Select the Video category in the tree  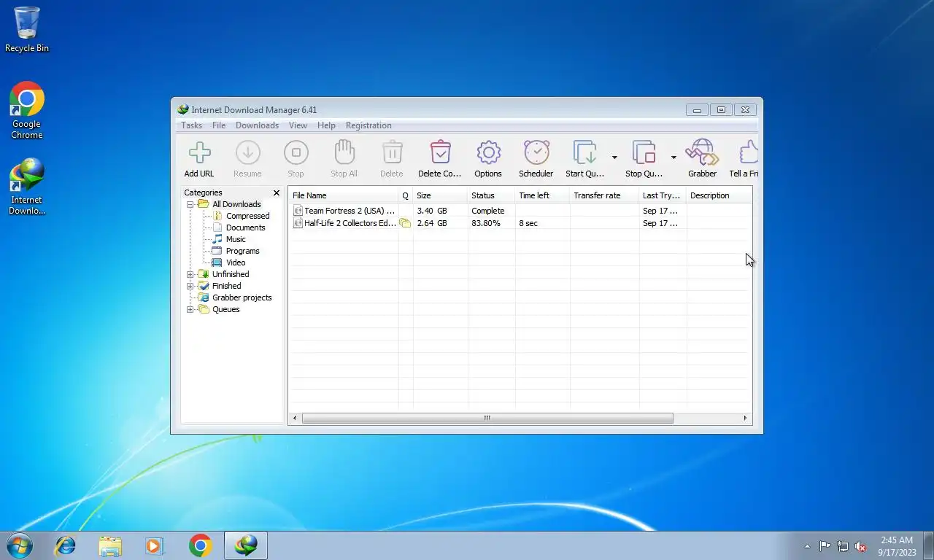pos(236,262)
